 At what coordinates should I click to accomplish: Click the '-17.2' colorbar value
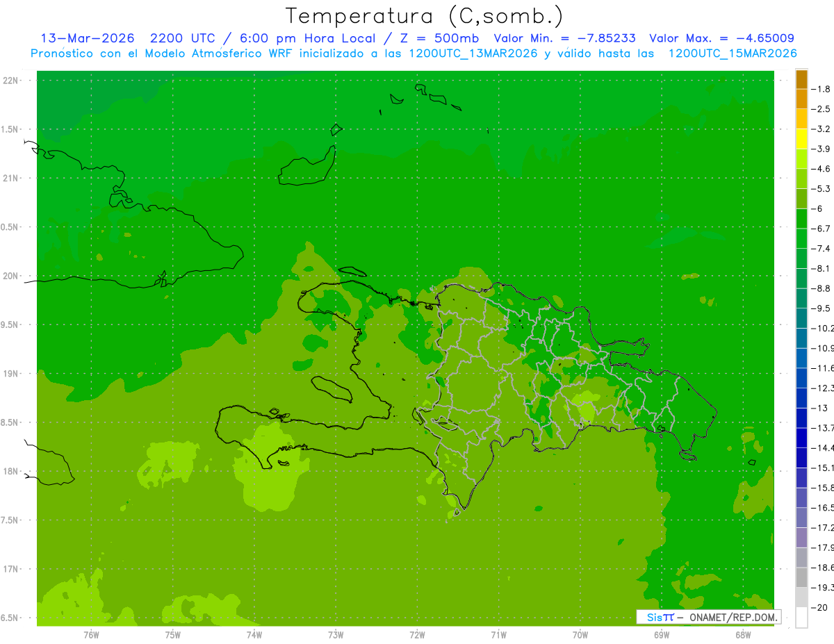[822, 528]
